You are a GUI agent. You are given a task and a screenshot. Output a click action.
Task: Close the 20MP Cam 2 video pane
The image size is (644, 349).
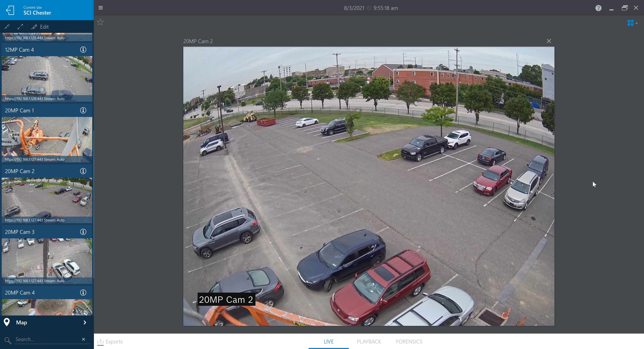pos(549,41)
